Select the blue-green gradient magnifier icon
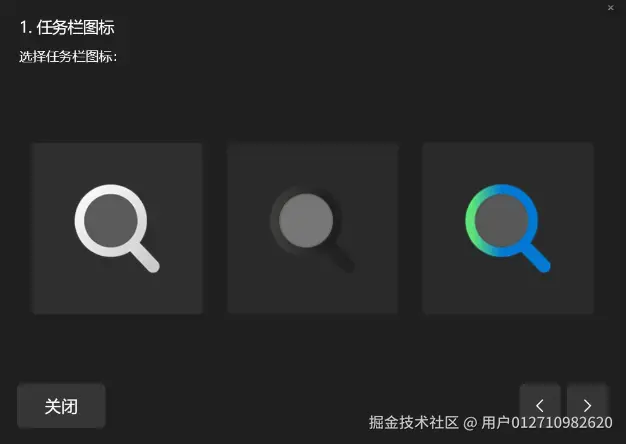This screenshot has width=626, height=444. (508, 228)
